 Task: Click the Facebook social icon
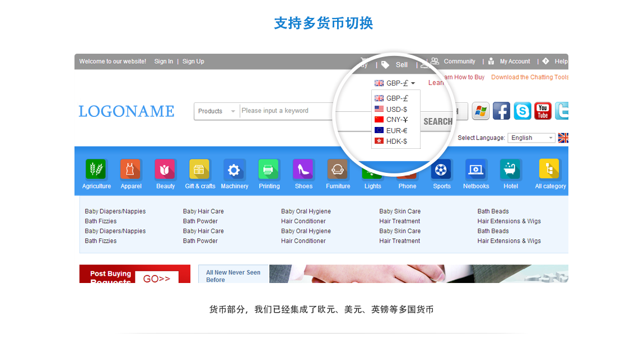coord(501,111)
